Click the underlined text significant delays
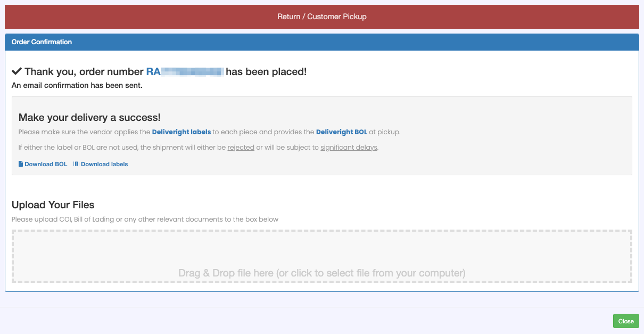This screenshot has height=334, width=644. pos(349,147)
